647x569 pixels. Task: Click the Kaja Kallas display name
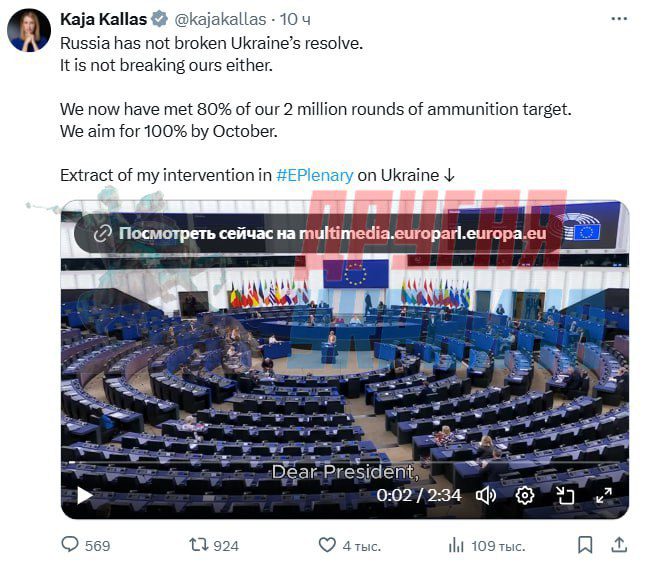pos(103,19)
